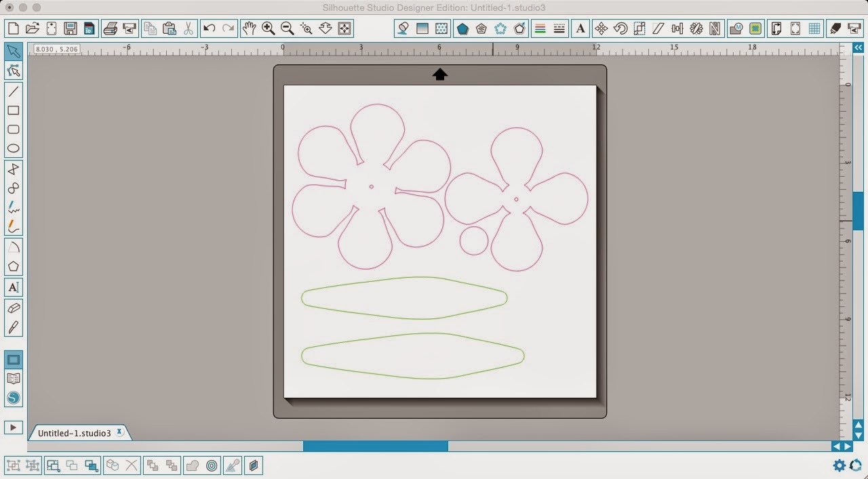
Task: Open the Design Page Settings window
Action: 777,28
